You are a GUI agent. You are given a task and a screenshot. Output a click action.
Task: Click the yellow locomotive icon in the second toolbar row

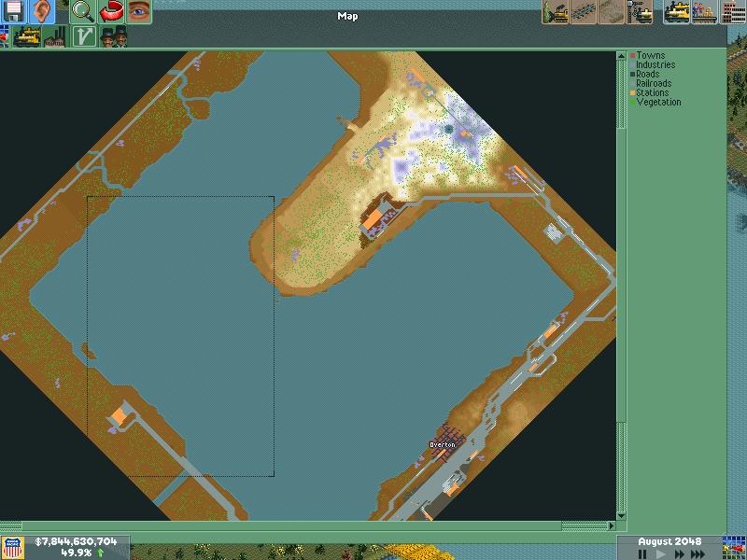coord(27,36)
